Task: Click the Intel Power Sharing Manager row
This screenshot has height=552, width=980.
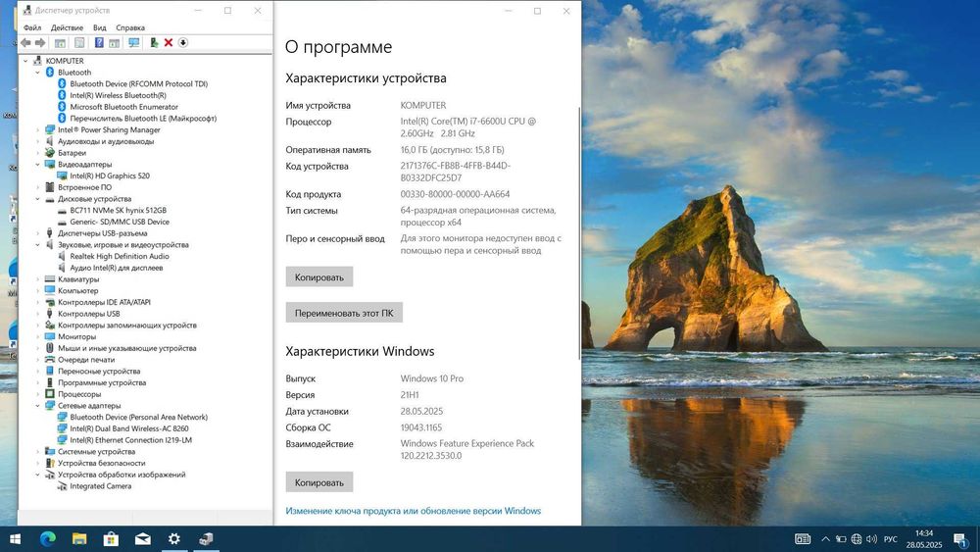Action: 109,130
